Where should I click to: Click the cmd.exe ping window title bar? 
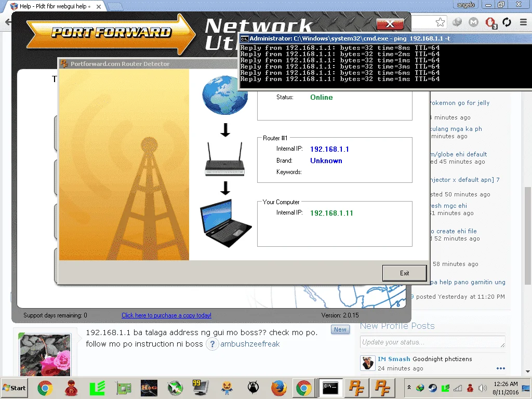[385, 38]
